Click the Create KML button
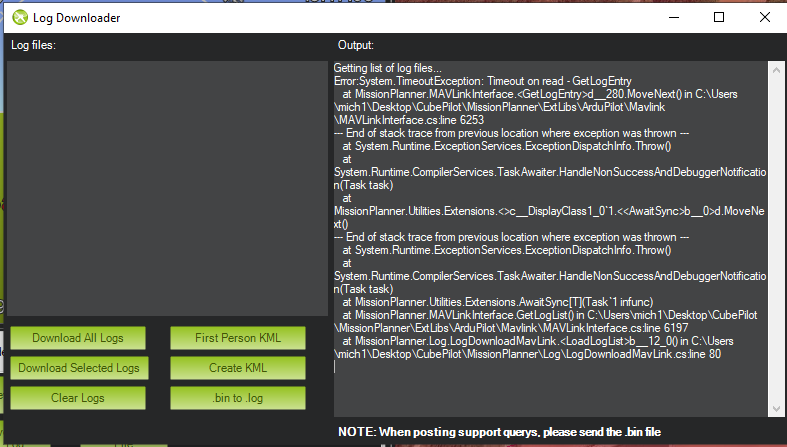 pos(237,368)
